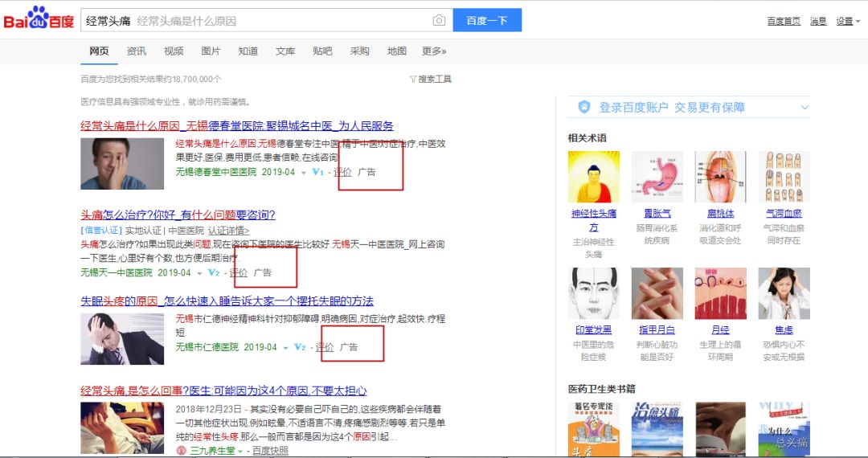Click stomach image for 胃胀气
The width and height of the screenshot is (868, 458).
pyautogui.click(x=657, y=177)
